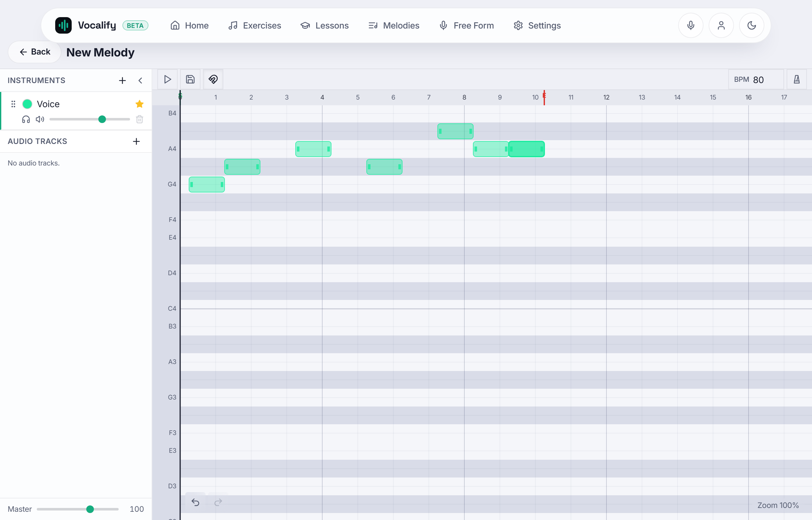Select the G4 note at beat 0
The image size is (812, 520).
[207, 184]
